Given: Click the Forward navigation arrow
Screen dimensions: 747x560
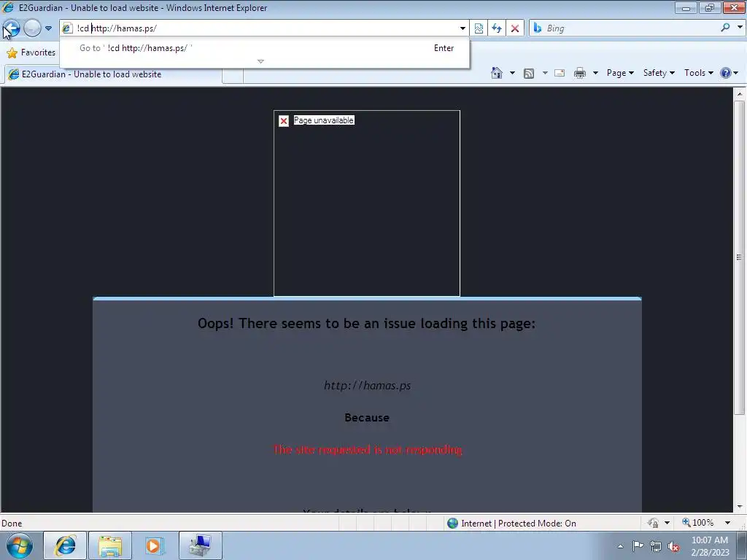Looking at the screenshot, I should click(32, 28).
